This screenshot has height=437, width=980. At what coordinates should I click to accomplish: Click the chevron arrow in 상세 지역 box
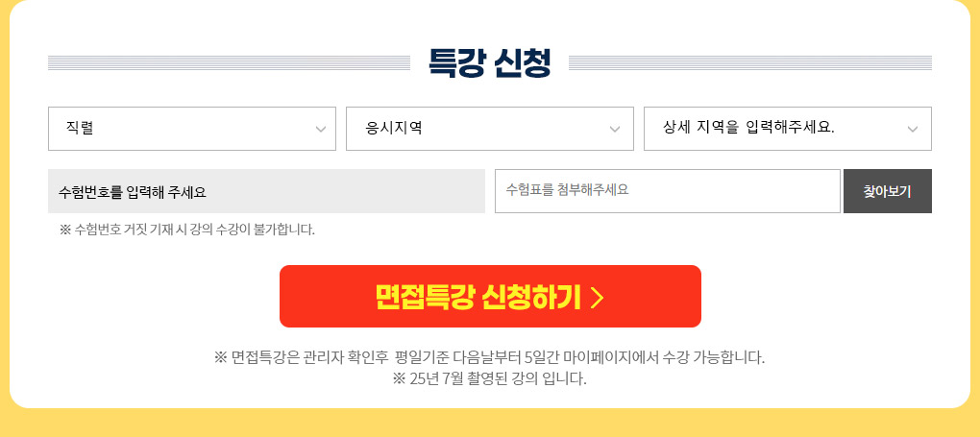pos(913,130)
